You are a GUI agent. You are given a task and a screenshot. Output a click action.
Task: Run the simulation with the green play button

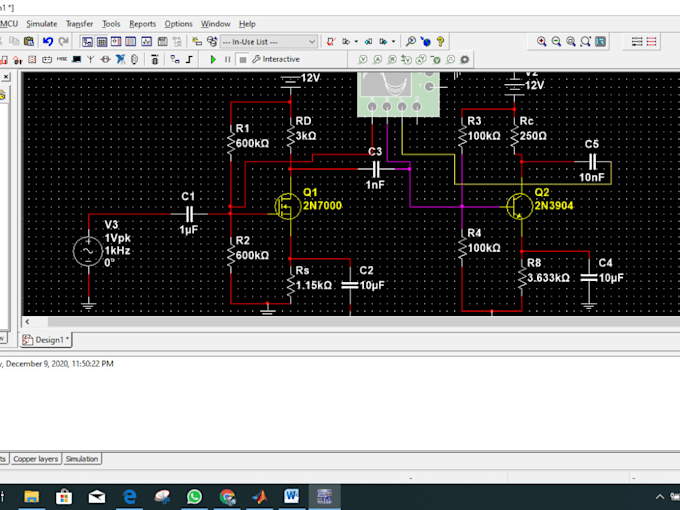point(213,59)
